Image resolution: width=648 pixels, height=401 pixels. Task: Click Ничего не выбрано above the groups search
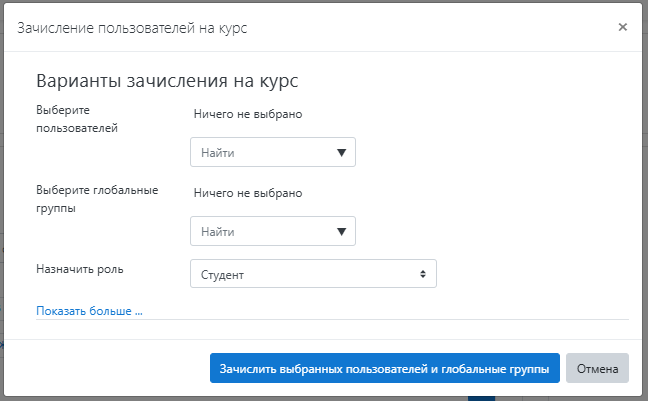(x=247, y=193)
